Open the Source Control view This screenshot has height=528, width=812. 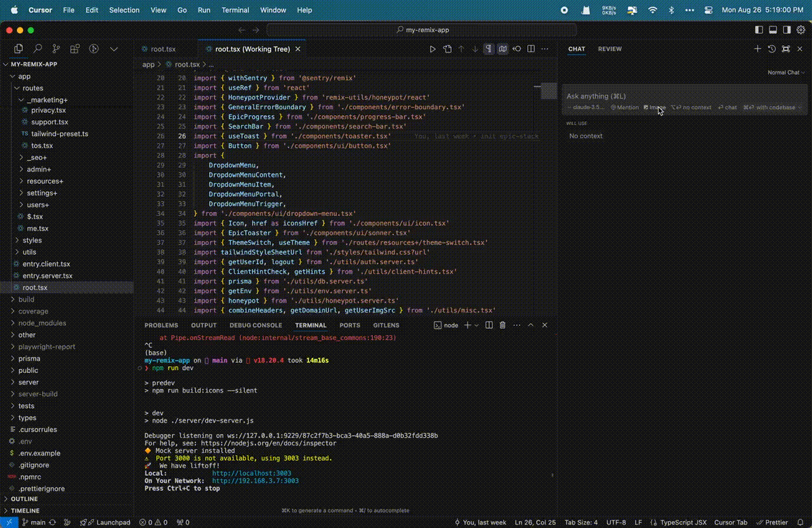[x=56, y=49]
